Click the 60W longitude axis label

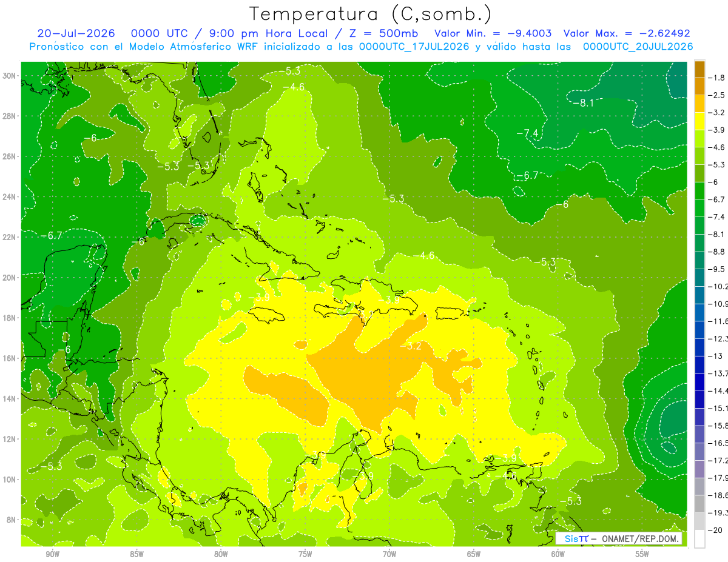(x=558, y=554)
